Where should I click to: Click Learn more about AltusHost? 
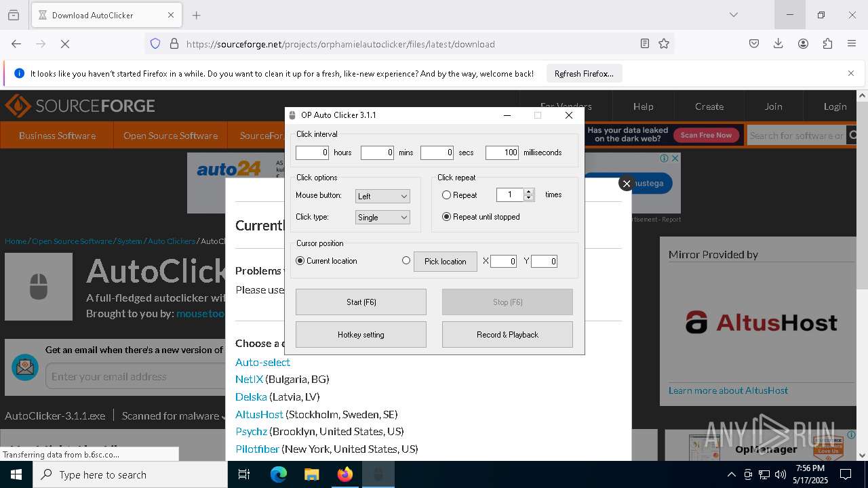click(x=728, y=390)
